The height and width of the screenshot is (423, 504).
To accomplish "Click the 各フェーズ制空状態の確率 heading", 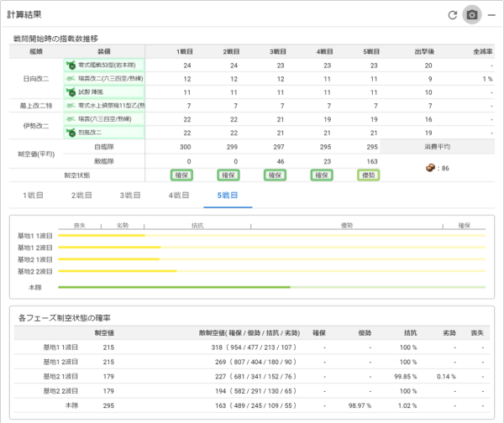I will pyautogui.click(x=65, y=318).
